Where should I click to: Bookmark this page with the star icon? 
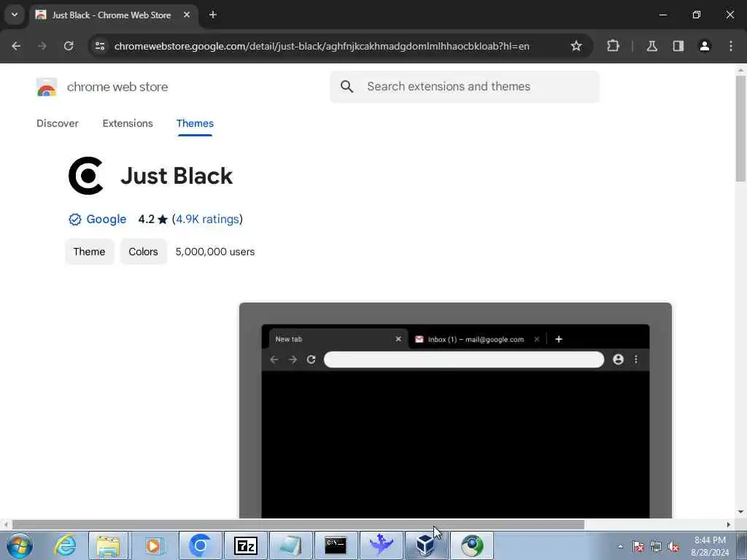coord(576,46)
